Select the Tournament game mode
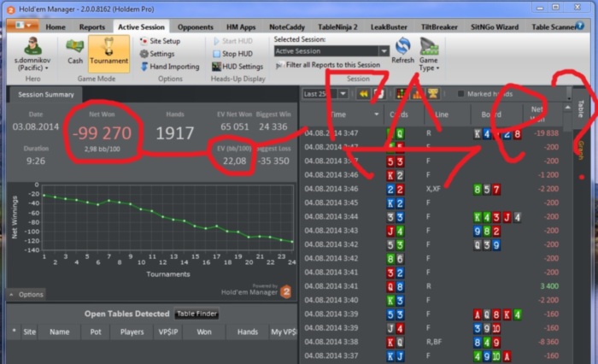Image resolution: width=598 pixels, height=364 pixels. (x=108, y=54)
